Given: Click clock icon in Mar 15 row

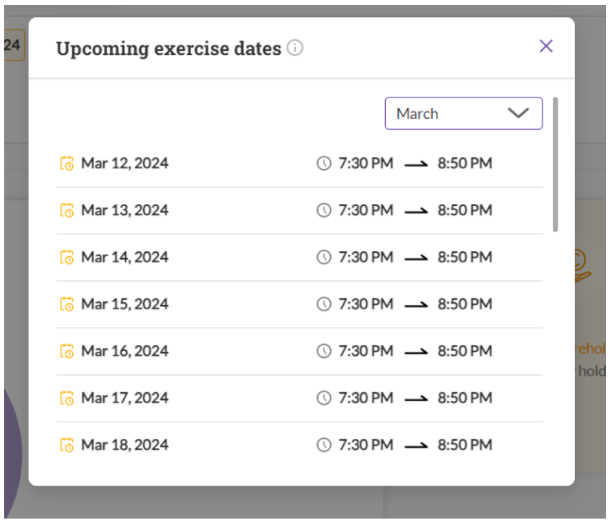Looking at the screenshot, I should click(x=324, y=304).
